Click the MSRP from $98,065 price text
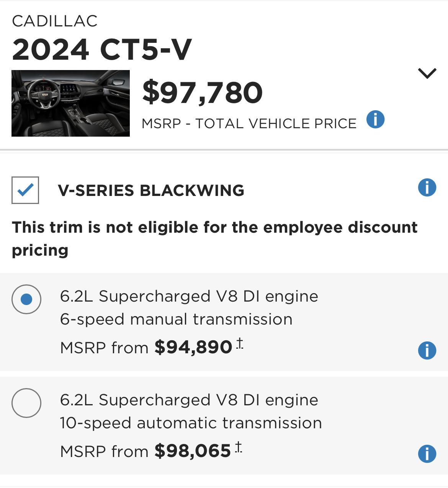The height and width of the screenshot is (488, 448). pyautogui.click(x=146, y=451)
